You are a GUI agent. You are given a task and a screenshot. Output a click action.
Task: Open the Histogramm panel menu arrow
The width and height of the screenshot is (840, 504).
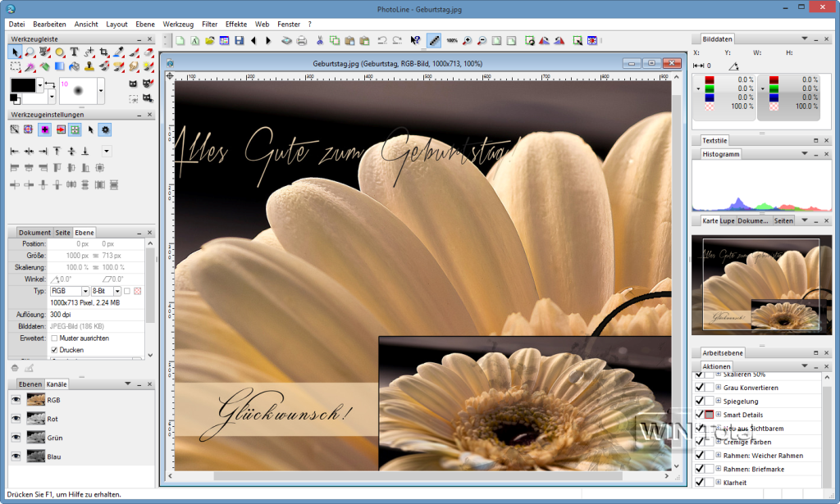[x=804, y=153]
